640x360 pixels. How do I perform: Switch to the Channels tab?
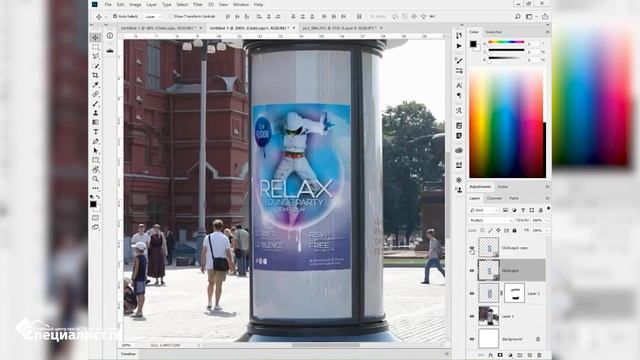pos(494,198)
